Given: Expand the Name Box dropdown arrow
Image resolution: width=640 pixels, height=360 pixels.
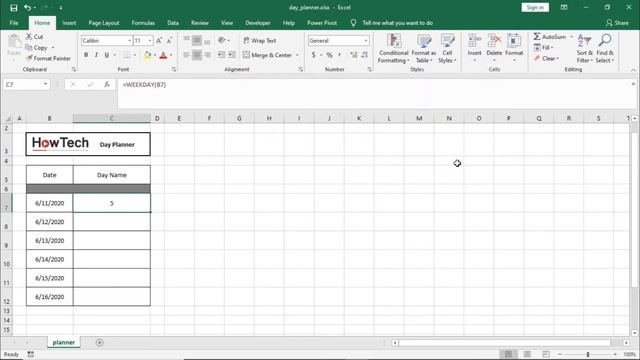Looking at the screenshot, I should coord(45,84).
